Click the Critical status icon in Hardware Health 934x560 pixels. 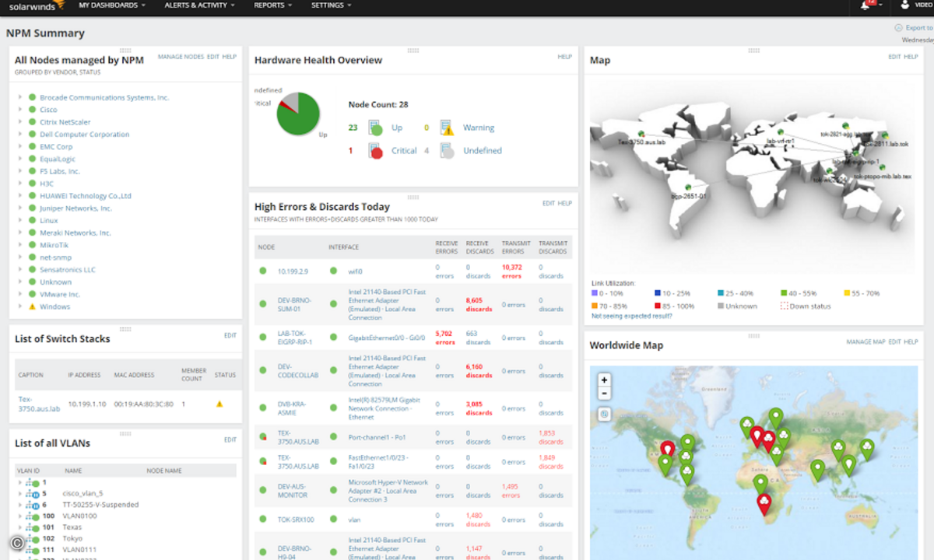tap(375, 151)
